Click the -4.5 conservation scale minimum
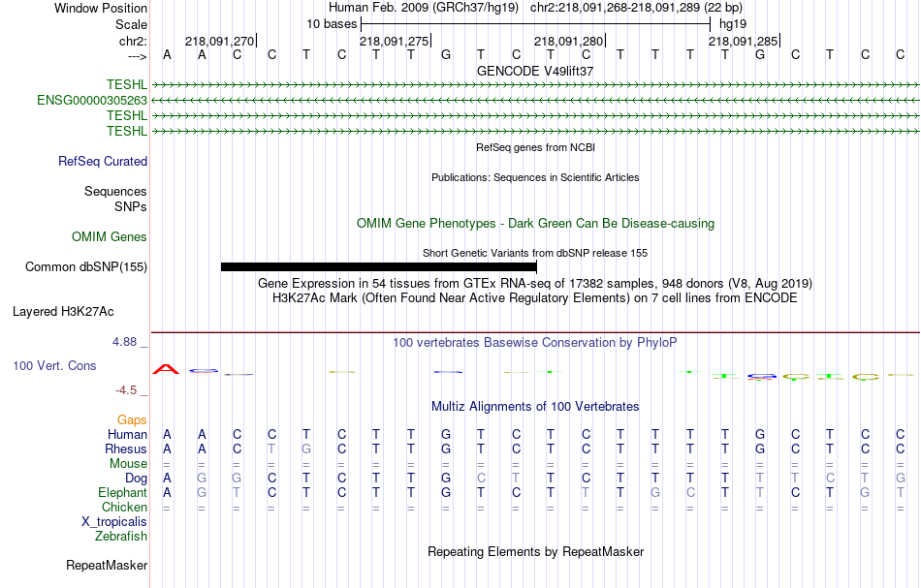The image size is (921, 588). 126,390
